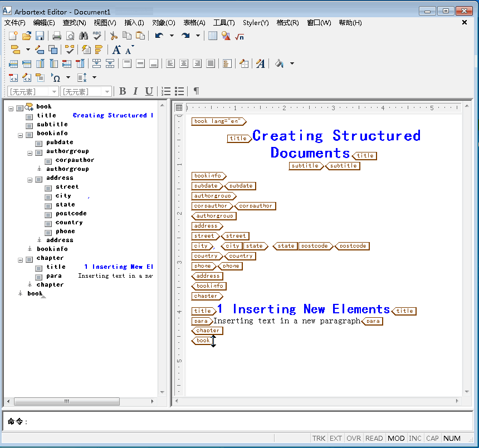Toggle TRK change tracking status indicator
479x448 pixels.
point(319,438)
